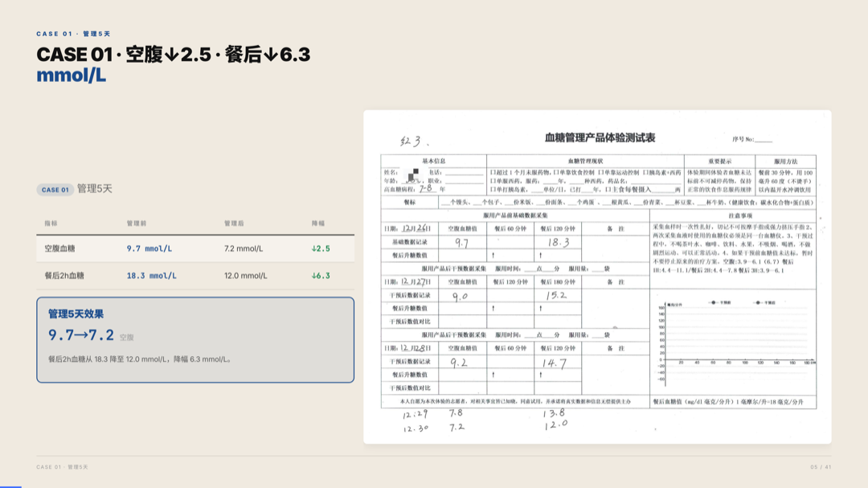Click the '18.3 mmol/L' before value
Screen dimensions: 868x488
pos(152,275)
